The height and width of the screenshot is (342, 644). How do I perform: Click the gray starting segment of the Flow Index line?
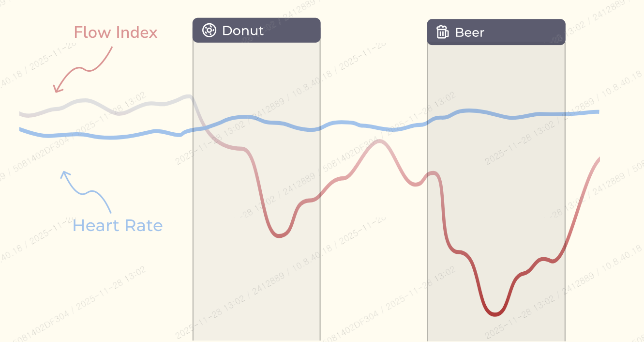coord(106,107)
